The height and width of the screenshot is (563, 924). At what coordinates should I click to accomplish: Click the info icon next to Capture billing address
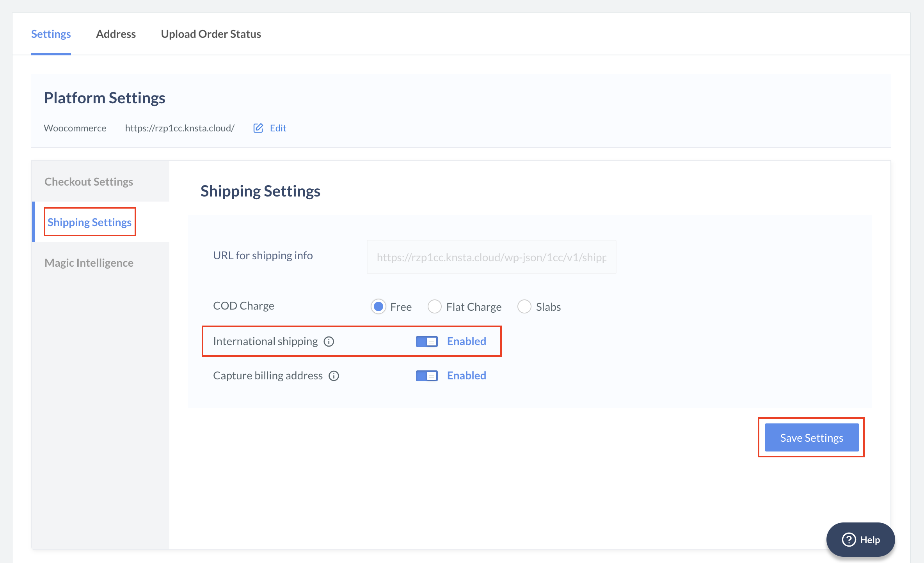tap(337, 376)
